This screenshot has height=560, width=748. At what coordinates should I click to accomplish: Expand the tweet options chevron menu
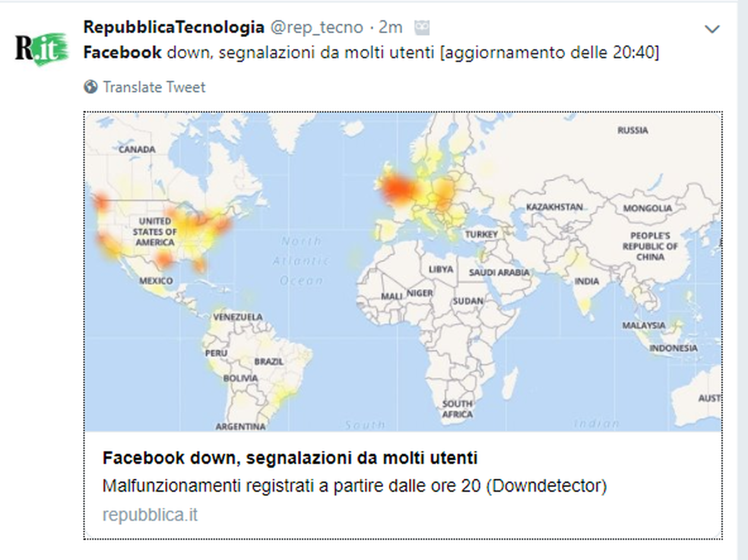[712, 29]
